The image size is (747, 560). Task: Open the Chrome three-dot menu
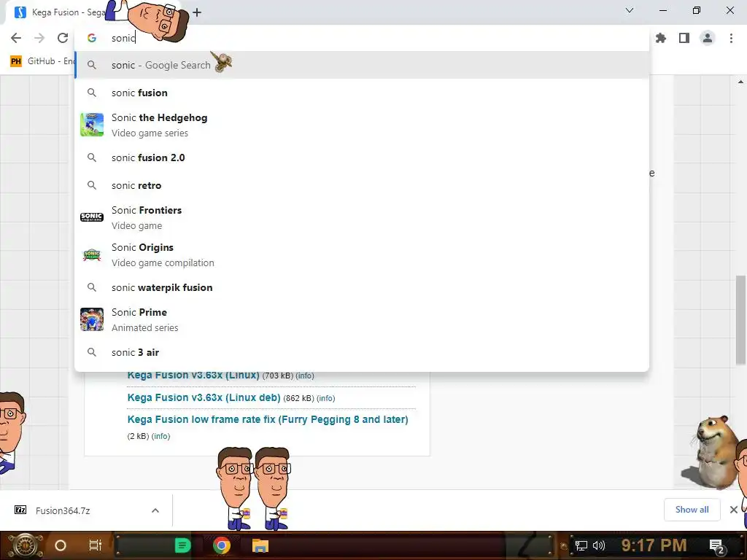point(731,38)
